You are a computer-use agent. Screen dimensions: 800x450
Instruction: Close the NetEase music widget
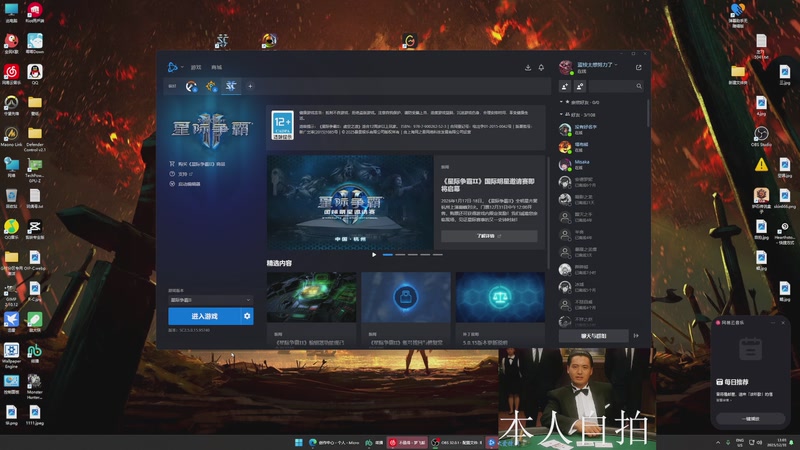tap(783, 322)
